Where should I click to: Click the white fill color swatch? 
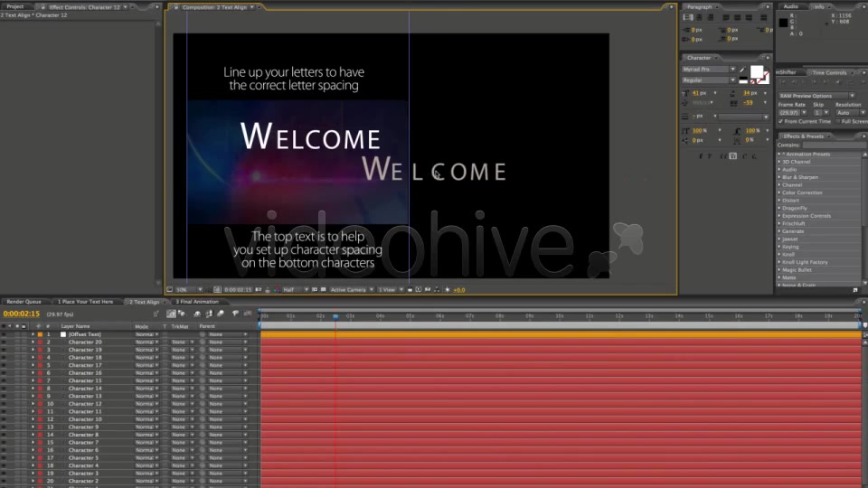pyautogui.click(x=756, y=72)
